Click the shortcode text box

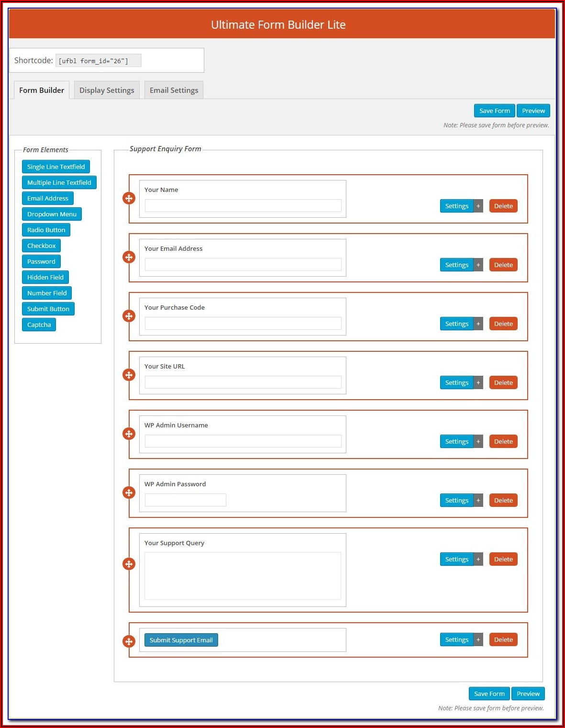(99, 61)
